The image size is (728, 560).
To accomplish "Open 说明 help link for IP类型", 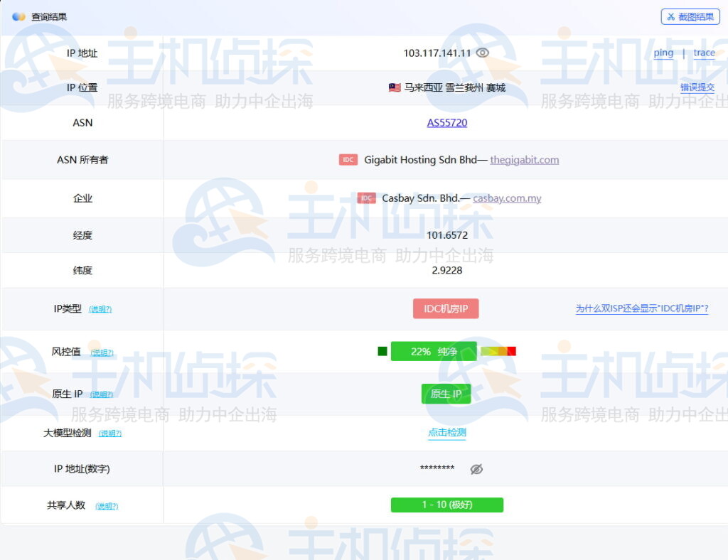I will pyautogui.click(x=100, y=309).
